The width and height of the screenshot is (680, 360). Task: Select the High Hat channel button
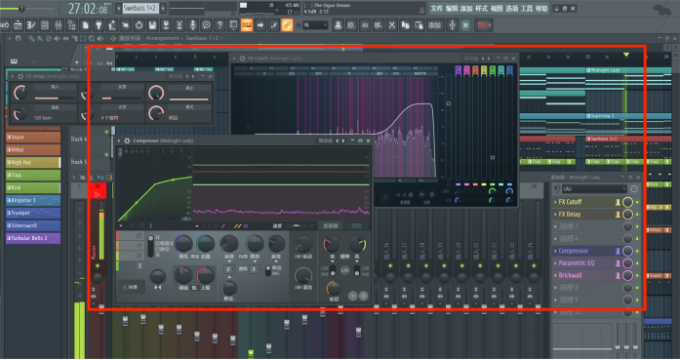pyautogui.click(x=33, y=163)
